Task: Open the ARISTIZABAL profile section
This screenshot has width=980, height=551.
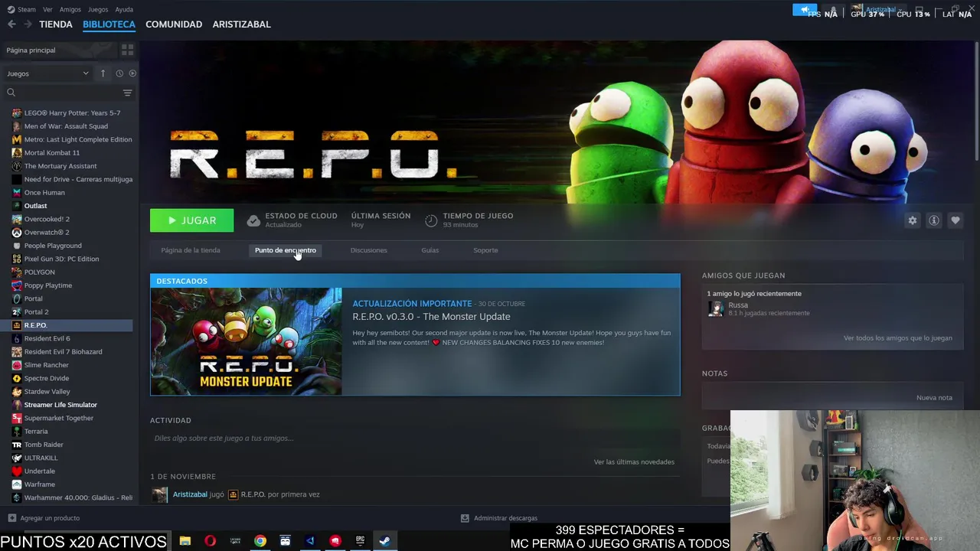Action: tap(241, 24)
